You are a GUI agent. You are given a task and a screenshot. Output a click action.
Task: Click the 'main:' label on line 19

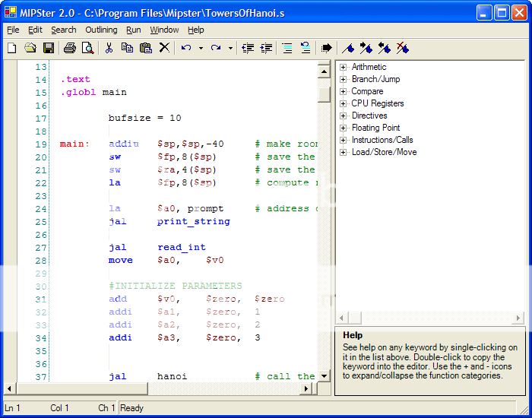point(74,144)
